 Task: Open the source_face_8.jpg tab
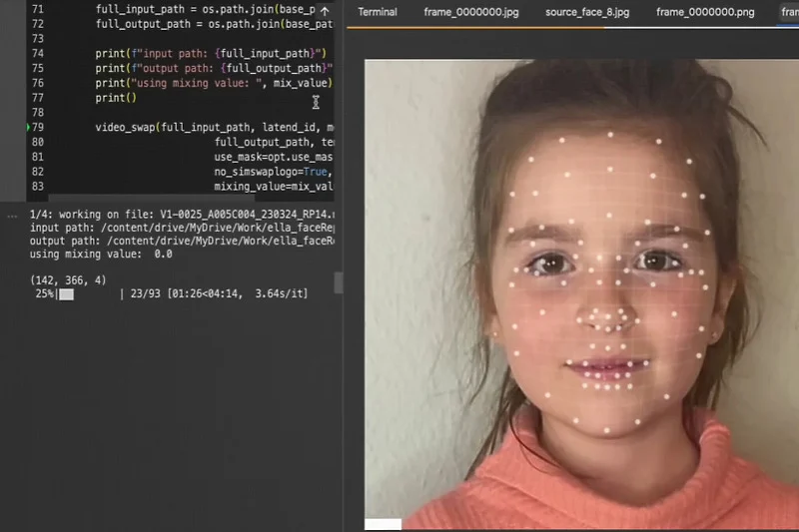[x=587, y=12]
